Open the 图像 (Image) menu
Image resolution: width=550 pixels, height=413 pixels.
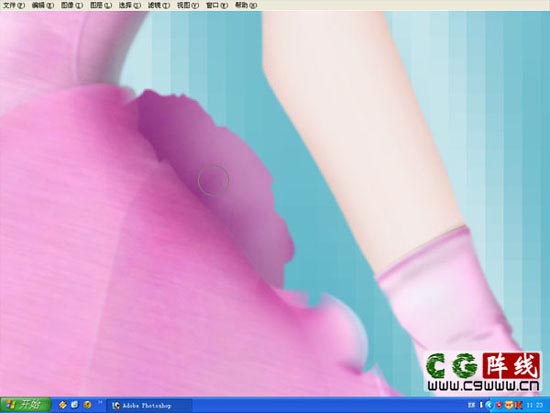(72, 5)
